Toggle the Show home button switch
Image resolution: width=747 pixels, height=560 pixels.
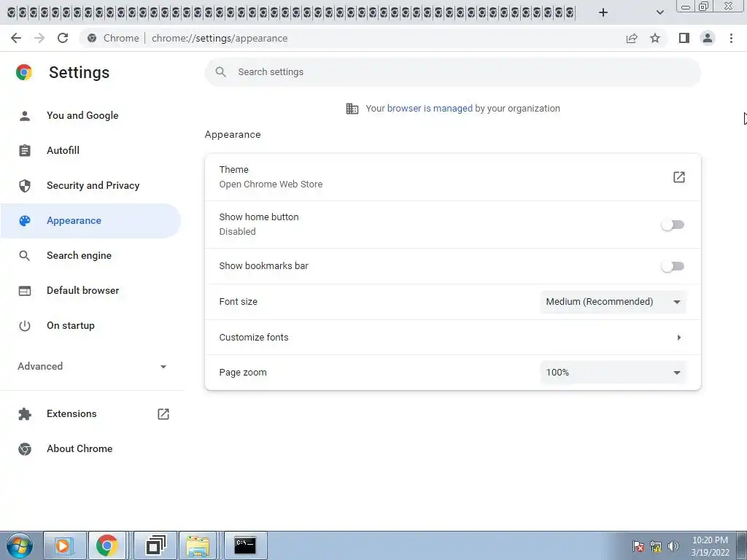[673, 225]
